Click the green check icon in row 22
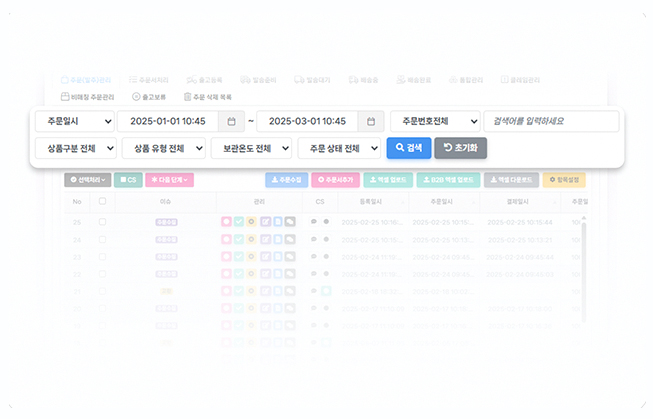This screenshot has width=653, height=419. (239, 274)
